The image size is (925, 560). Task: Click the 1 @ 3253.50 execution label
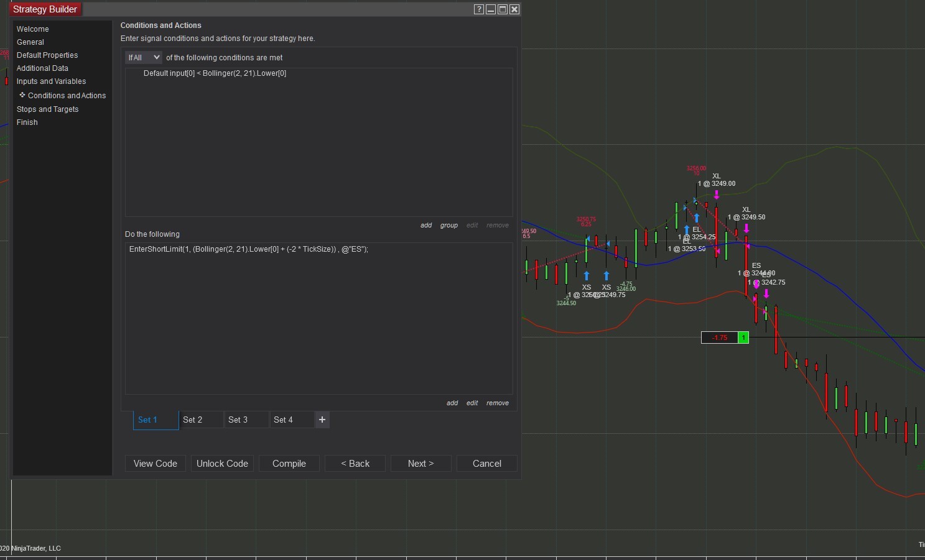(x=687, y=249)
